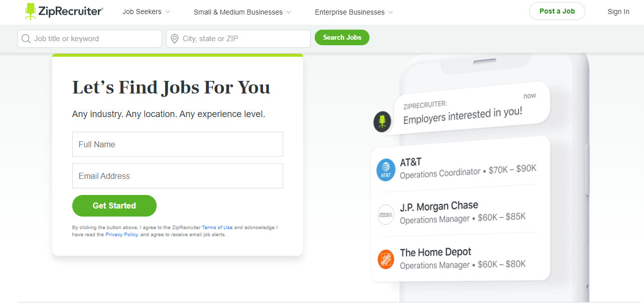Open the Privacy Policy link
This screenshot has height=305, width=644.
pos(121,234)
